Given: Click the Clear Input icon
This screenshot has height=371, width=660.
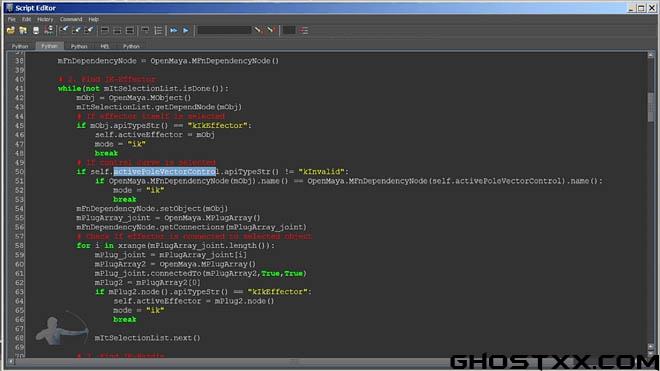Looking at the screenshot, I should (x=76, y=30).
